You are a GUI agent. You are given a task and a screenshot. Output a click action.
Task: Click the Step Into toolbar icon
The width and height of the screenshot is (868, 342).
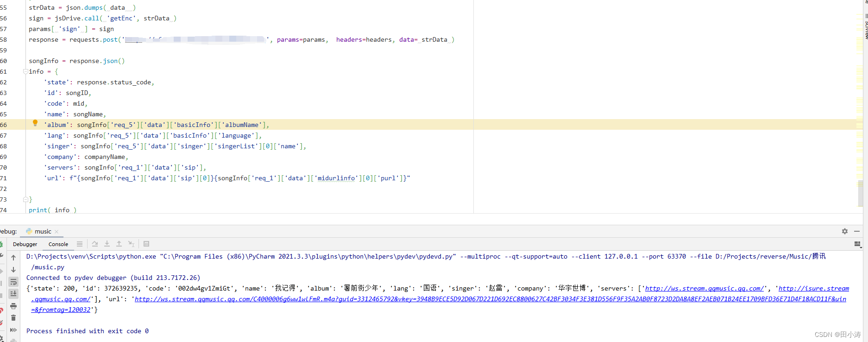click(x=107, y=244)
